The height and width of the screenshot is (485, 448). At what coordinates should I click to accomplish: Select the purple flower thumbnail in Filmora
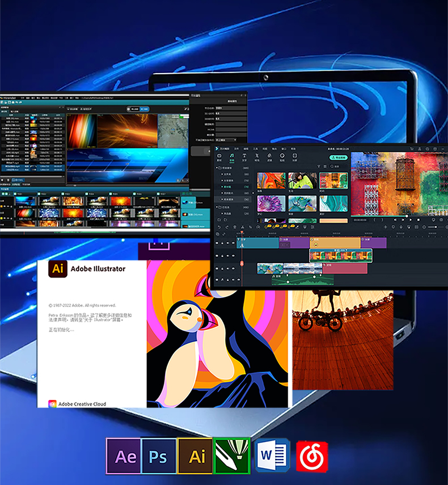[x=271, y=203]
